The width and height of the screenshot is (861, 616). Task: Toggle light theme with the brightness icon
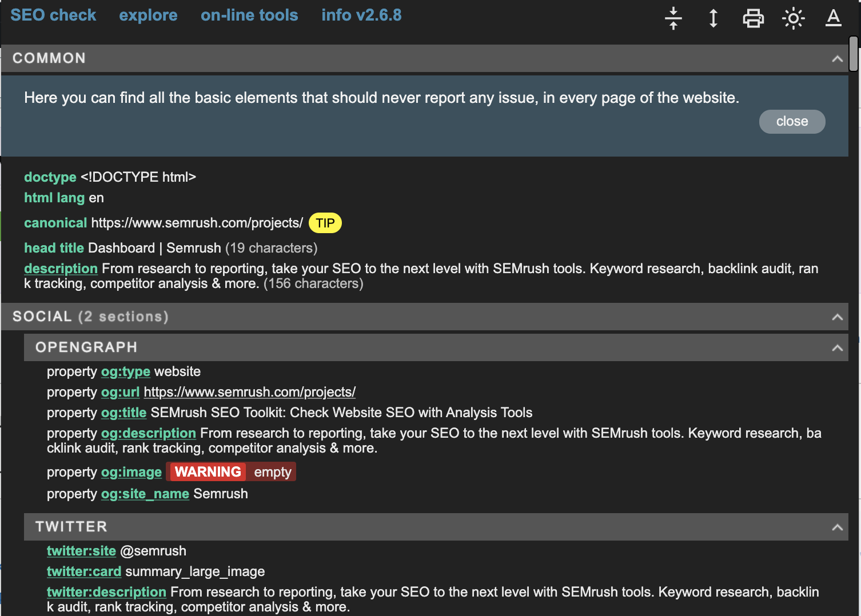(794, 18)
